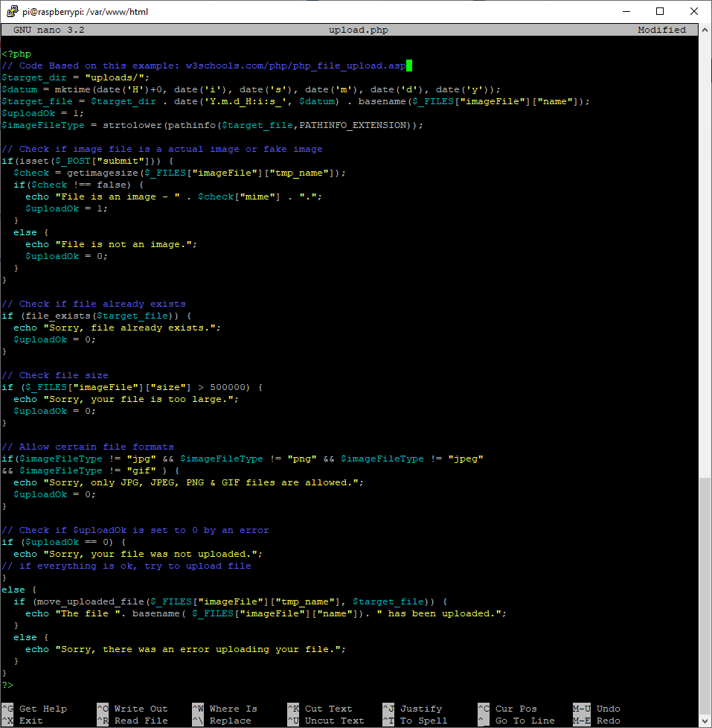Click the scrollbar up arrow
712x728 pixels.
[705, 30]
